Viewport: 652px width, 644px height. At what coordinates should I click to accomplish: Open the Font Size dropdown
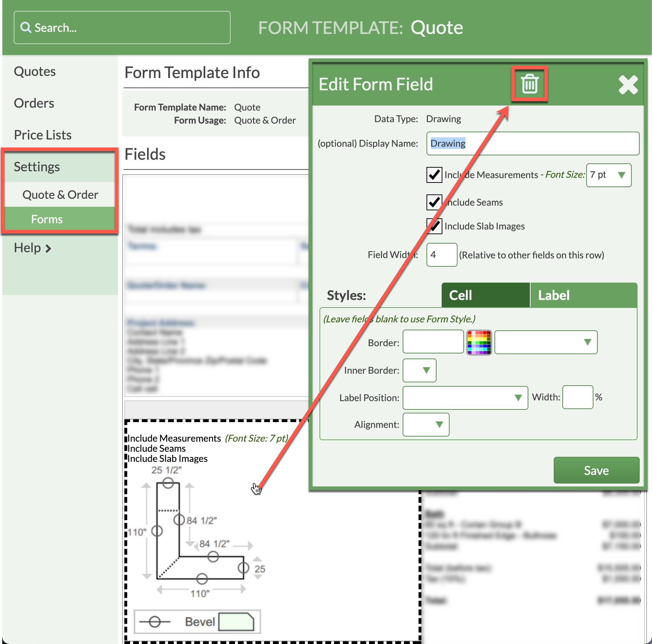[x=609, y=175]
